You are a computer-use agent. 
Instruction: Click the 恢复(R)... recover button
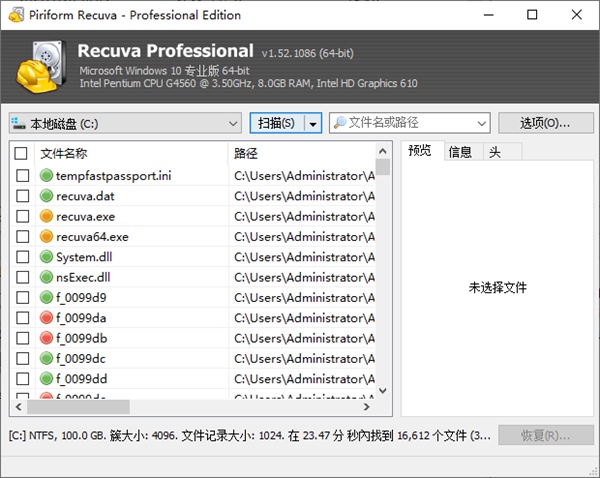point(546,435)
